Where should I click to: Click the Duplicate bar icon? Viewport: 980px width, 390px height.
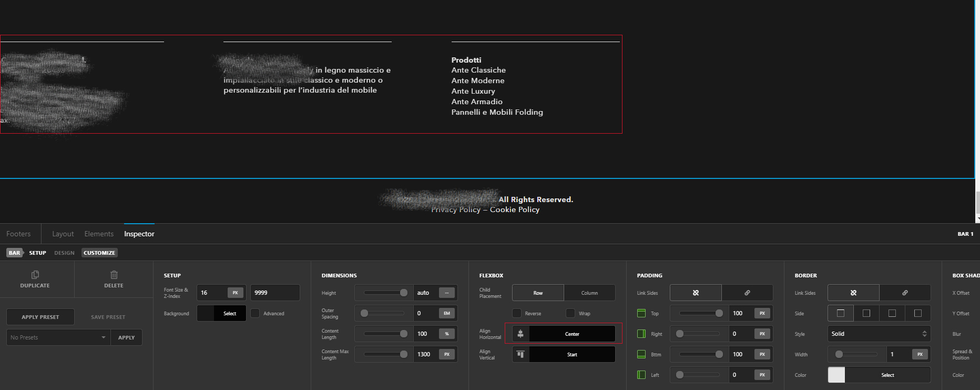(35, 275)
